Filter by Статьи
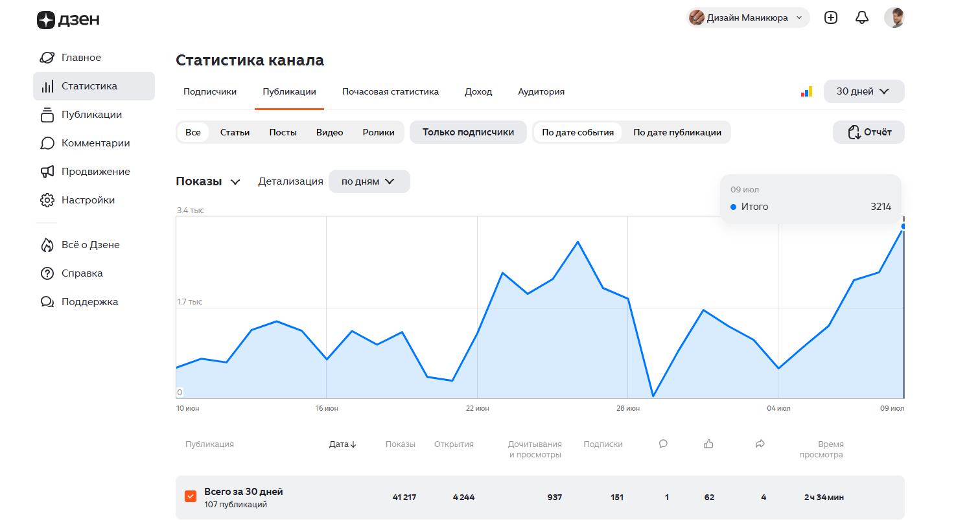Image resolution: width=980 pixels, height=528 pixels. click(x=235, y=132)
